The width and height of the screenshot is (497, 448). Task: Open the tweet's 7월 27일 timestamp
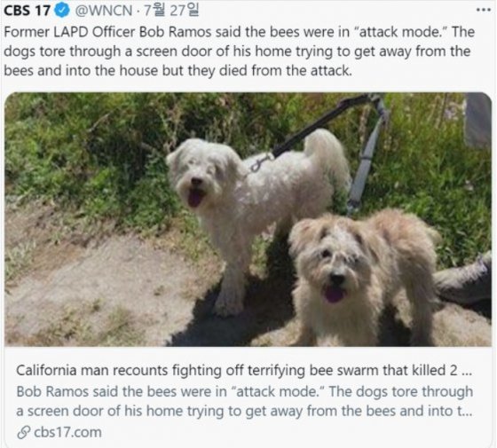171,11
